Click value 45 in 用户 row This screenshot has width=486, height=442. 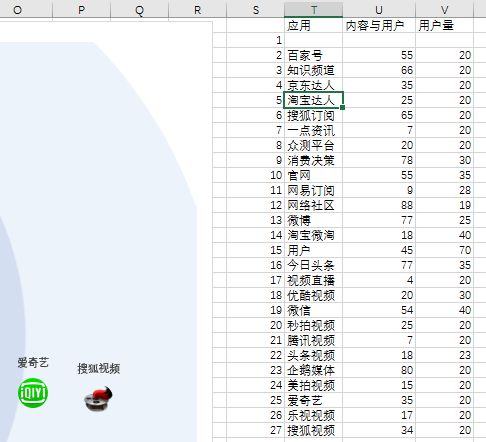(x=407, y=250)
